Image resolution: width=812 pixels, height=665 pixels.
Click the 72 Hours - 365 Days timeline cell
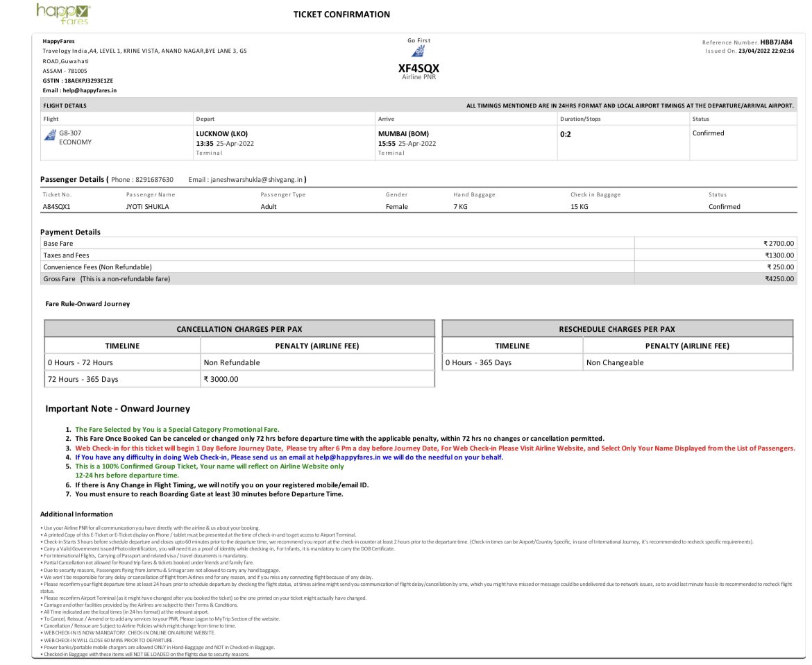(123, 379)
